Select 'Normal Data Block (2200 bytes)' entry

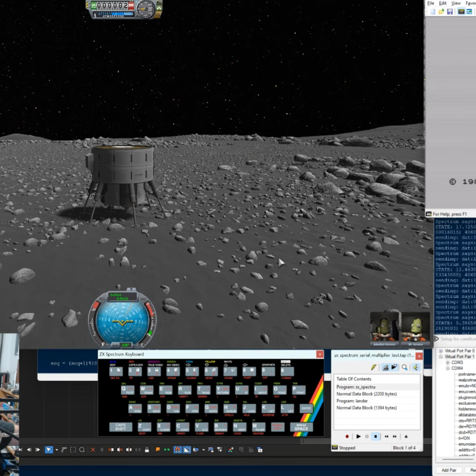coord(377,394)
